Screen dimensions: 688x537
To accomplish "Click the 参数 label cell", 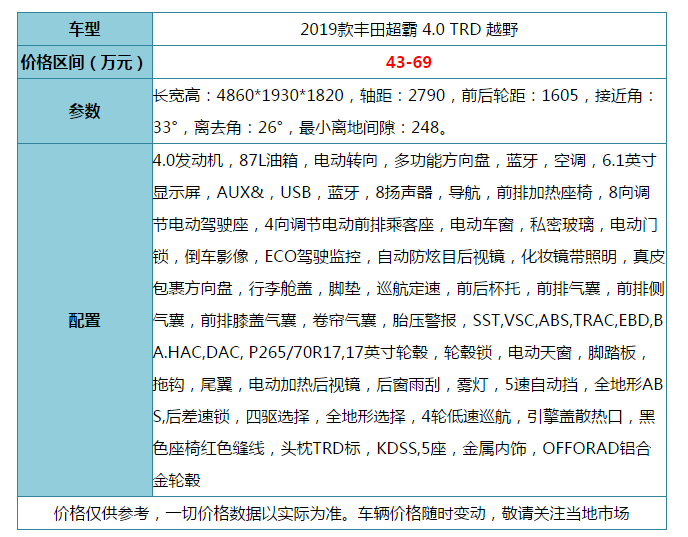I will click(x=85, y=111).
